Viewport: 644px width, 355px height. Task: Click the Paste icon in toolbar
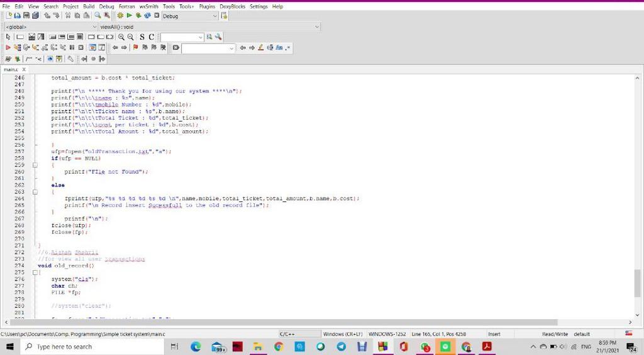click(x=86, y=16)
